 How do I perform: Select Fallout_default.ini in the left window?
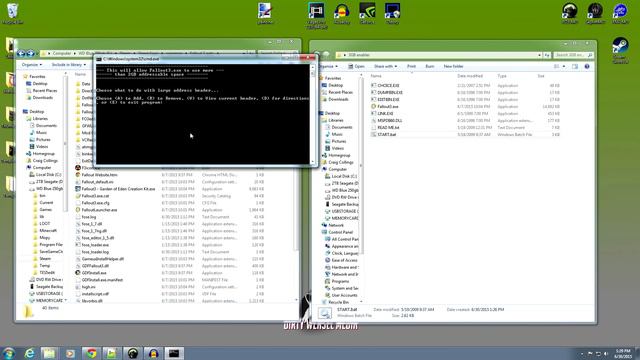click(x=97, y=182)
